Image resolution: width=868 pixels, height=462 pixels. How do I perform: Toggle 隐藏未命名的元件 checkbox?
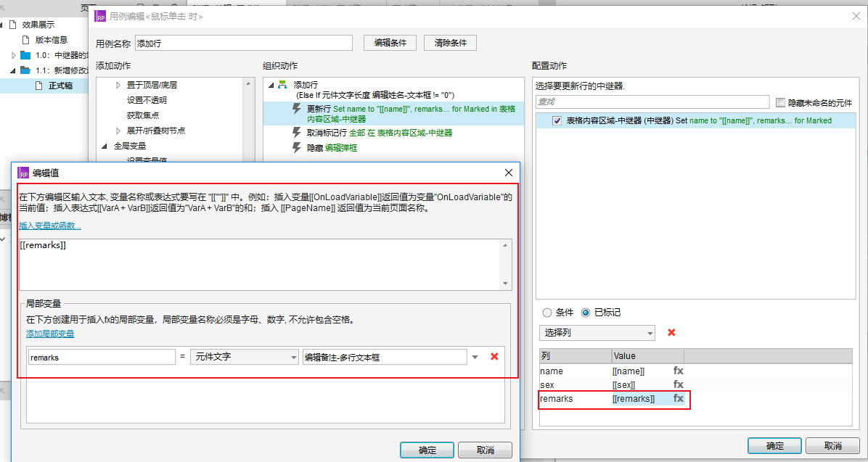tap(780, 103)
